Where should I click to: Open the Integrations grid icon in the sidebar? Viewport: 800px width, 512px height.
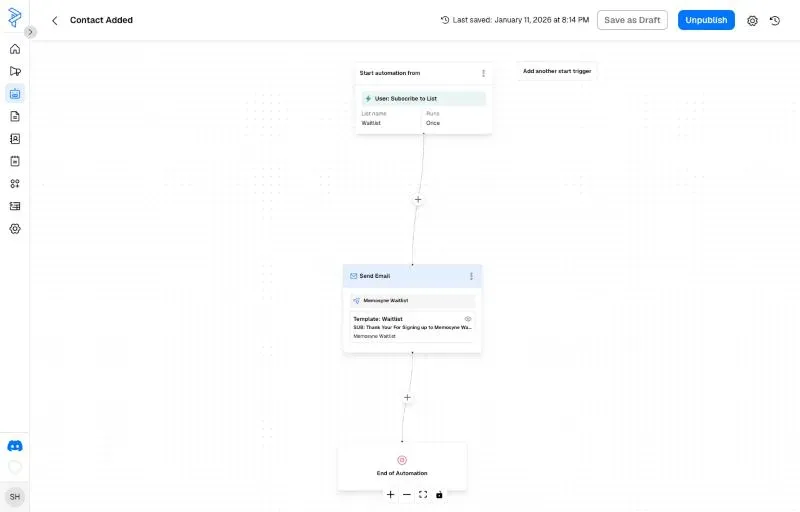tap(15, 184)
